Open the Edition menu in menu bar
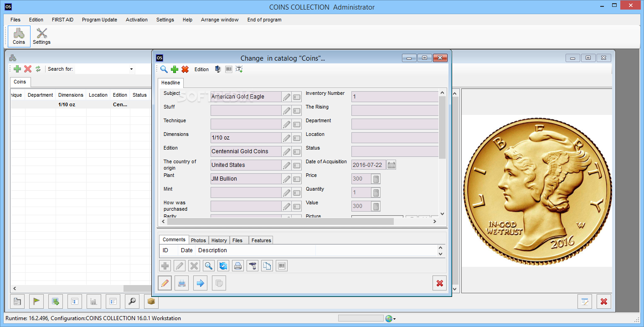 click(x=36, y=20)
